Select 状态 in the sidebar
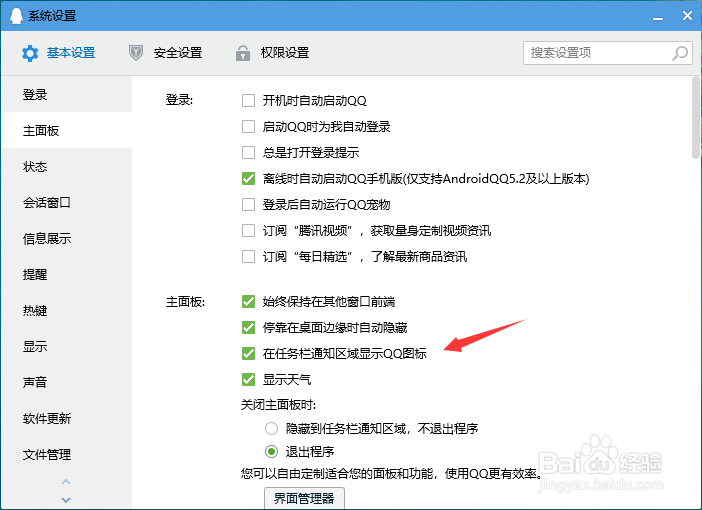 tap(66, 167)
